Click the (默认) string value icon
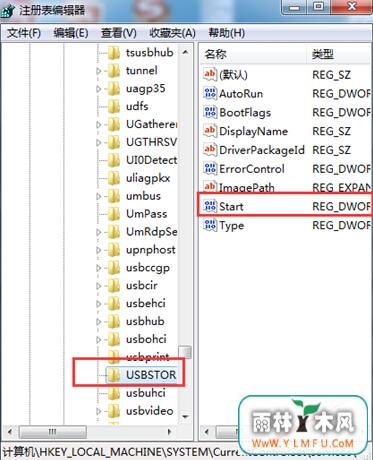This screenshot has width=373, height=460. click(210, 74)
